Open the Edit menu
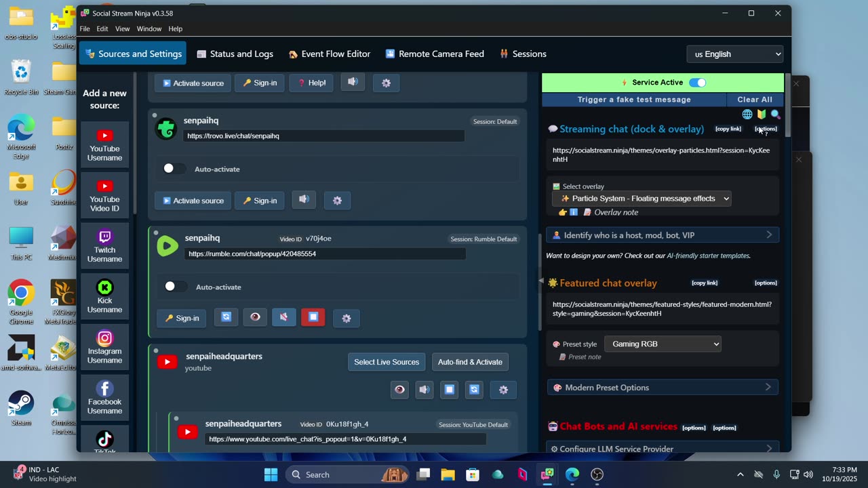Image resolution: width=868 pixels, height=488 pixels. (x=102, y=28)
